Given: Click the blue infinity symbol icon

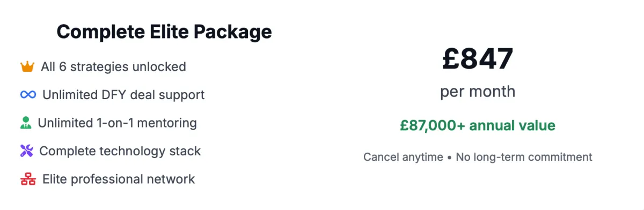Looking at the screenshot, I should (x=28, y=95).
